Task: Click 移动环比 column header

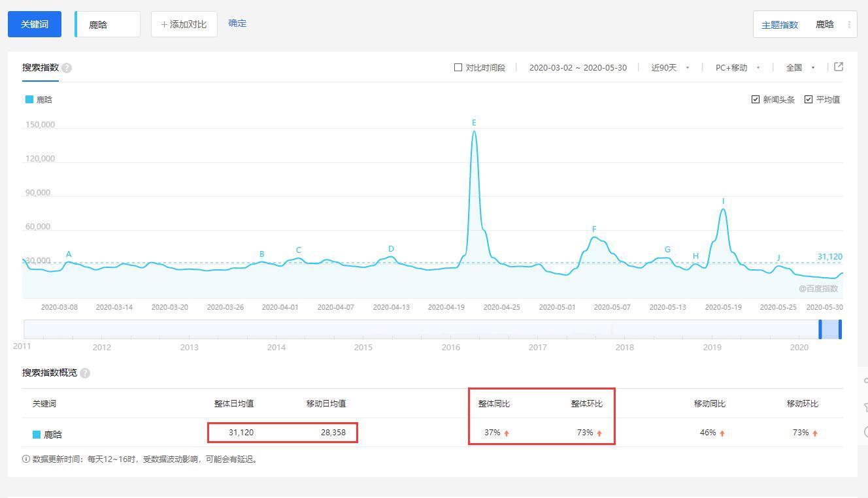Action: point(803,404)
